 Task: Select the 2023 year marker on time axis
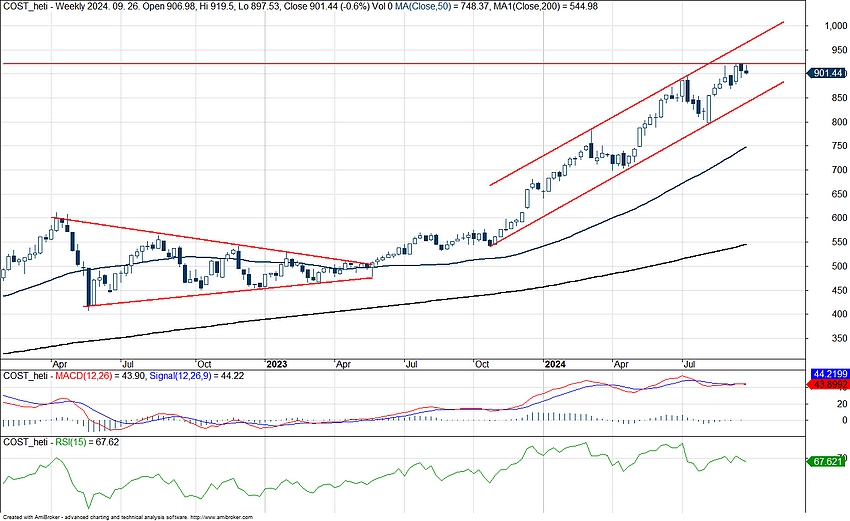point(276,364)
